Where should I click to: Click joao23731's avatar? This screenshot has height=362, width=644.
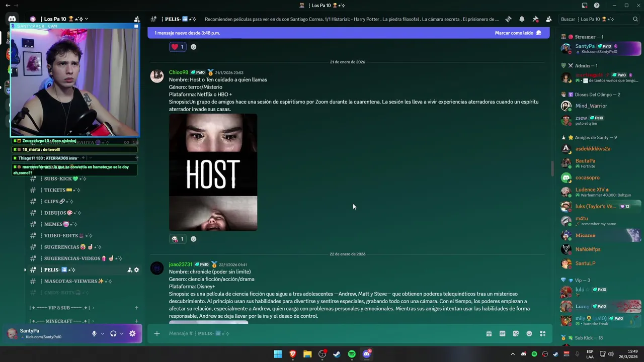pos(157,268)
